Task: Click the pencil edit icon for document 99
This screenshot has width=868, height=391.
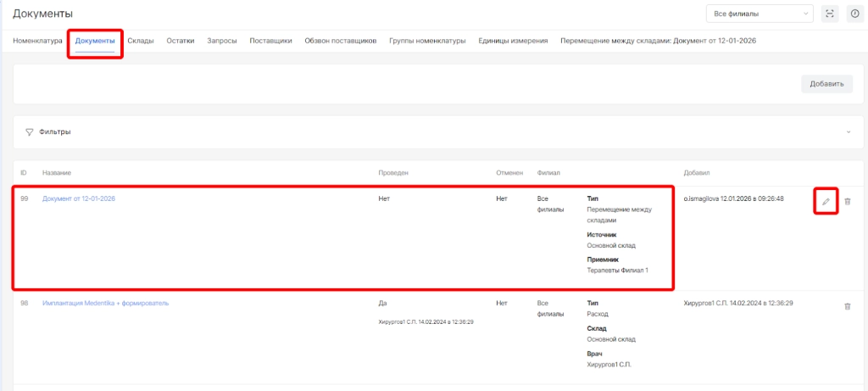Action: pos(826,201)
